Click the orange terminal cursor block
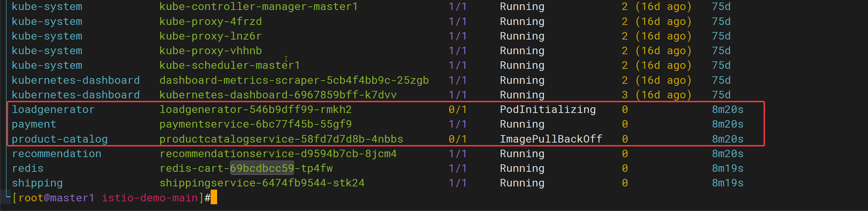Image resolution: width=868 pixels, height=211 pixels. pyautogui.click(x=214, y=197)
